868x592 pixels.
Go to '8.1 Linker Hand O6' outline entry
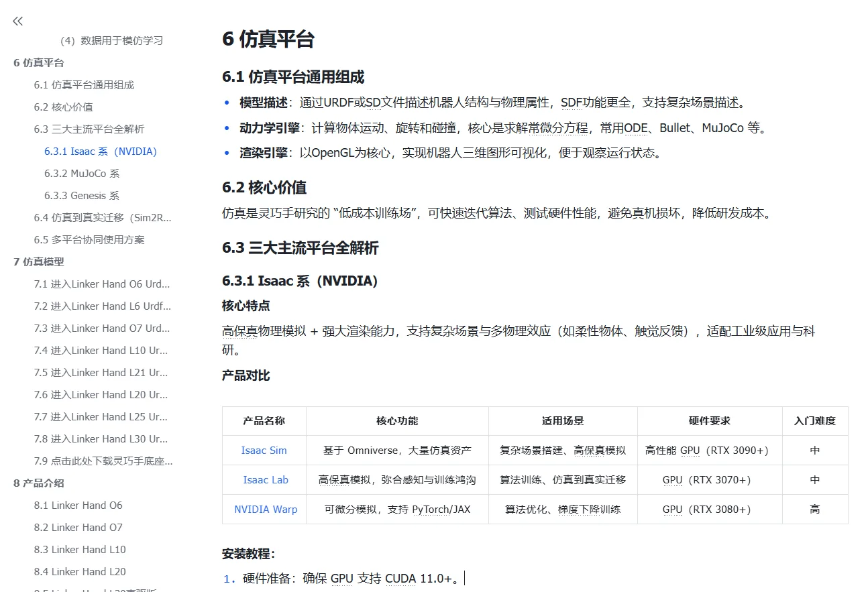(78, 505)
